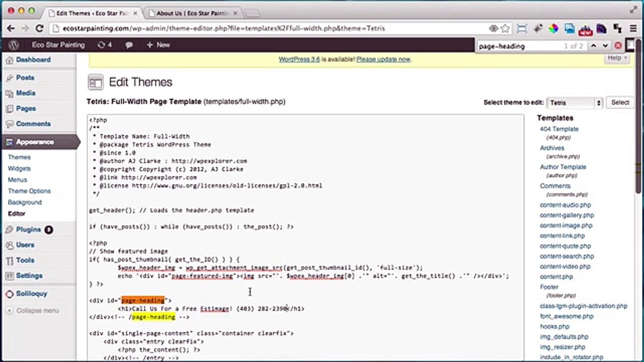Click the Select theme button
Image resolution: width=644 pixels, height=362 pixels.
click(x=620, y=103)
